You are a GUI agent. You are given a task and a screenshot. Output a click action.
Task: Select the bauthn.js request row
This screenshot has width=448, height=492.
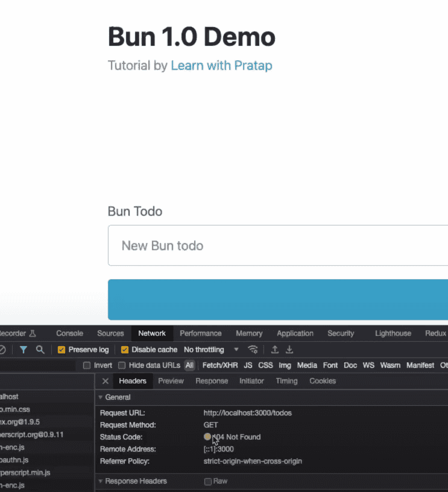pyautogui.click(x=47, y=460)
